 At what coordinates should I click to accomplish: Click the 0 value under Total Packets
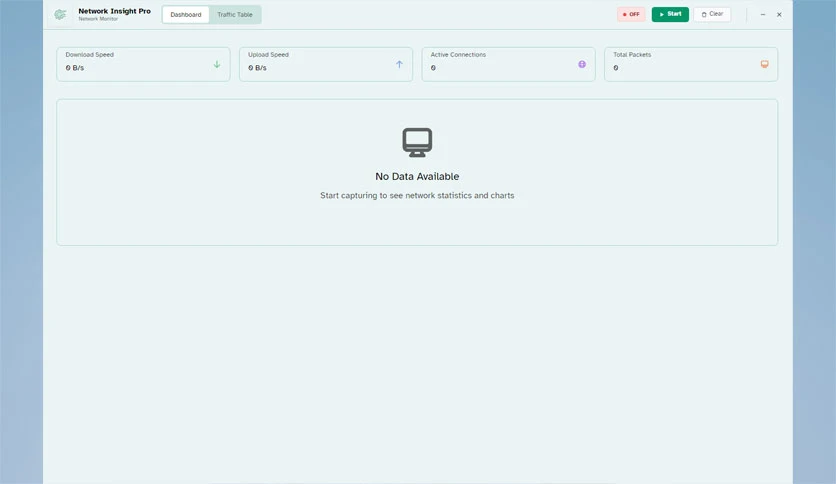click(x=616, y=68)
